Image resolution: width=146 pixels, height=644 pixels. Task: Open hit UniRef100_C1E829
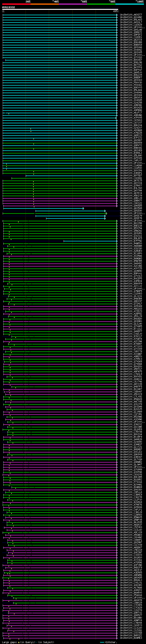pyautogui.click(x=131, y=25)
